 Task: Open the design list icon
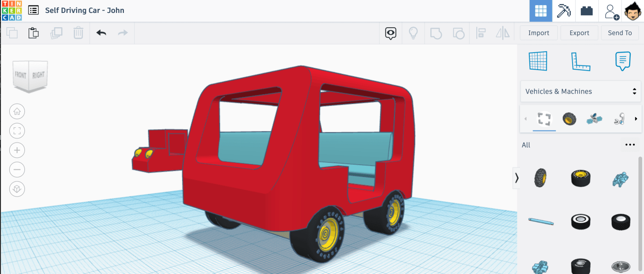(x=33, y=11)
